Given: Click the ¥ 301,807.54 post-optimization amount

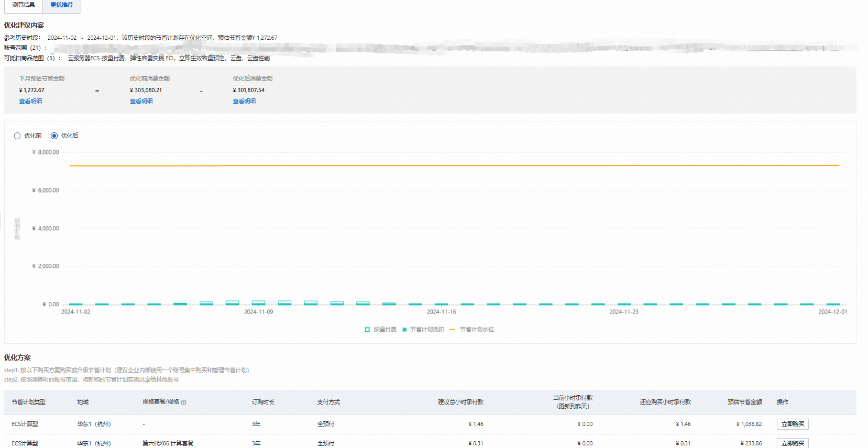Looking at the screenshot, I should [249, 90].
